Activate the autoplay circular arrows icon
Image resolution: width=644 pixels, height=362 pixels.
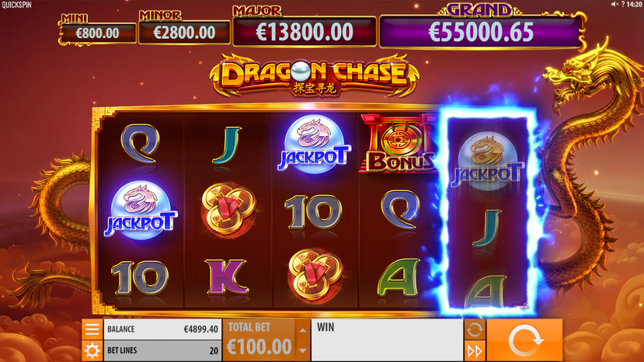coord(475,329)
